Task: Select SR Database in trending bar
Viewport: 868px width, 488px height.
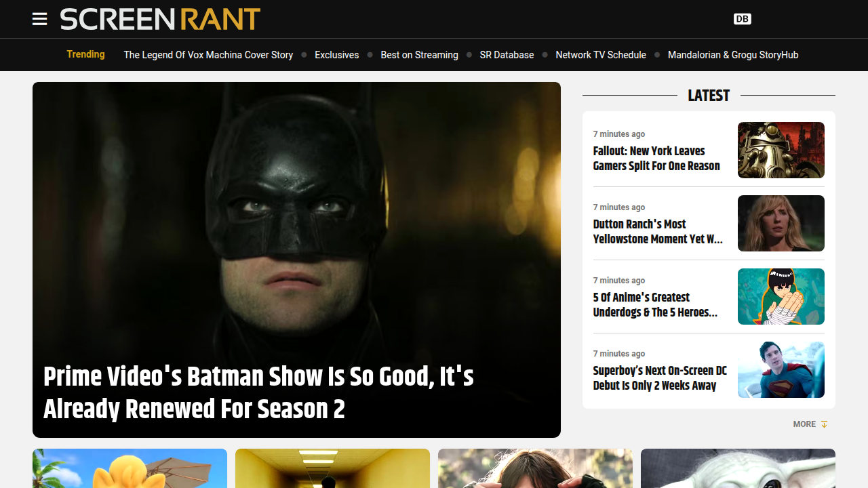Action: [x=507, y=55]
